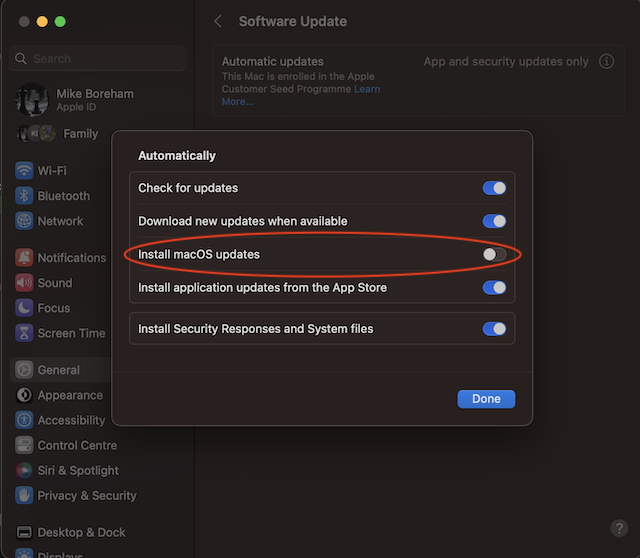Open the Privacy & Security hand icon
The image size is (640, 558).
pos(24,496)
